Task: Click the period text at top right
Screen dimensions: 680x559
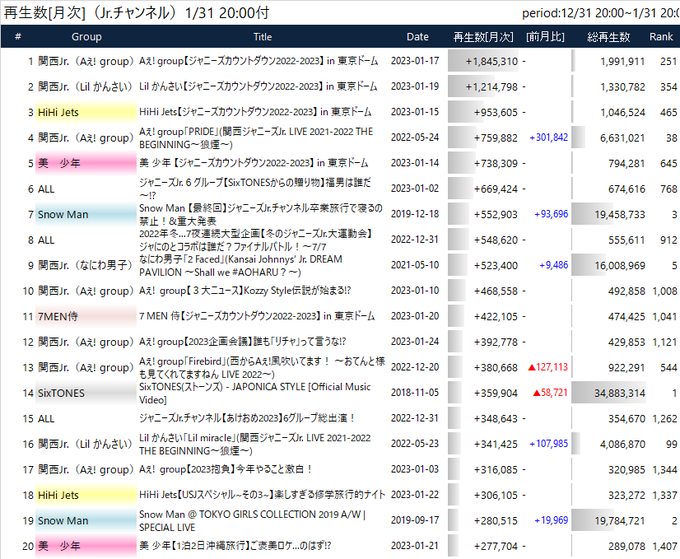Action: (601, 13)
